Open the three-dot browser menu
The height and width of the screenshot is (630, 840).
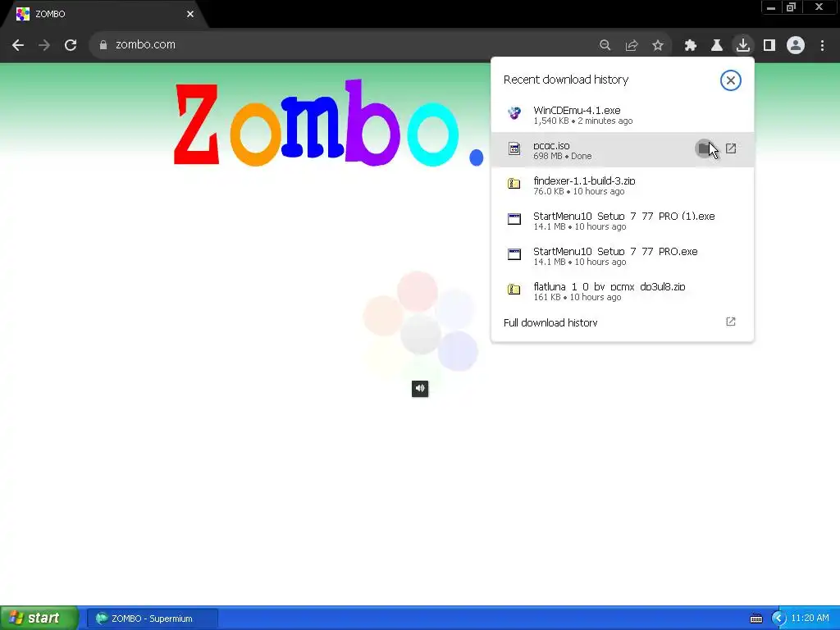coord(822,45)
